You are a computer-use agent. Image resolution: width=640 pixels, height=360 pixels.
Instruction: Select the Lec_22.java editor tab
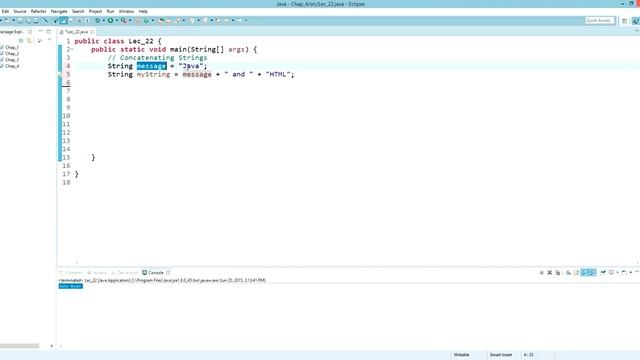pos(76,32)
